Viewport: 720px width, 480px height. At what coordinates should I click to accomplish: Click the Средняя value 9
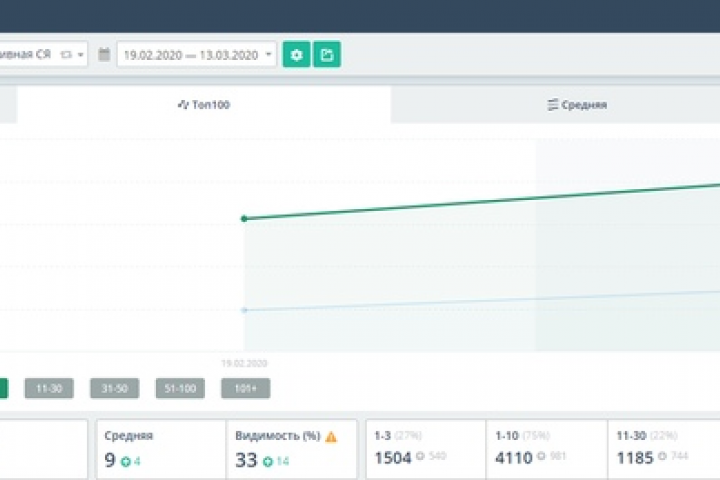click(110, 460)
